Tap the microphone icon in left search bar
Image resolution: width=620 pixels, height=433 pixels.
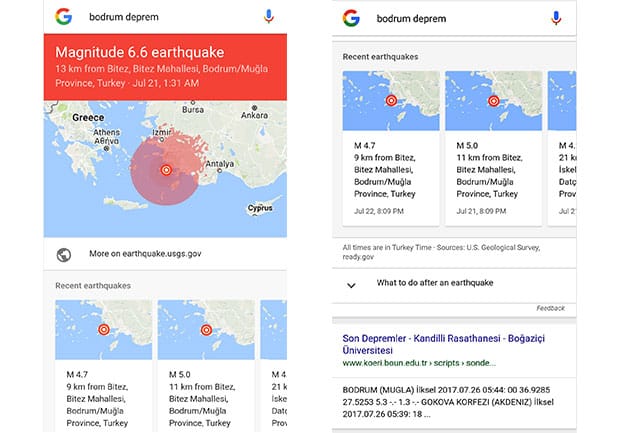click(268, 17)
